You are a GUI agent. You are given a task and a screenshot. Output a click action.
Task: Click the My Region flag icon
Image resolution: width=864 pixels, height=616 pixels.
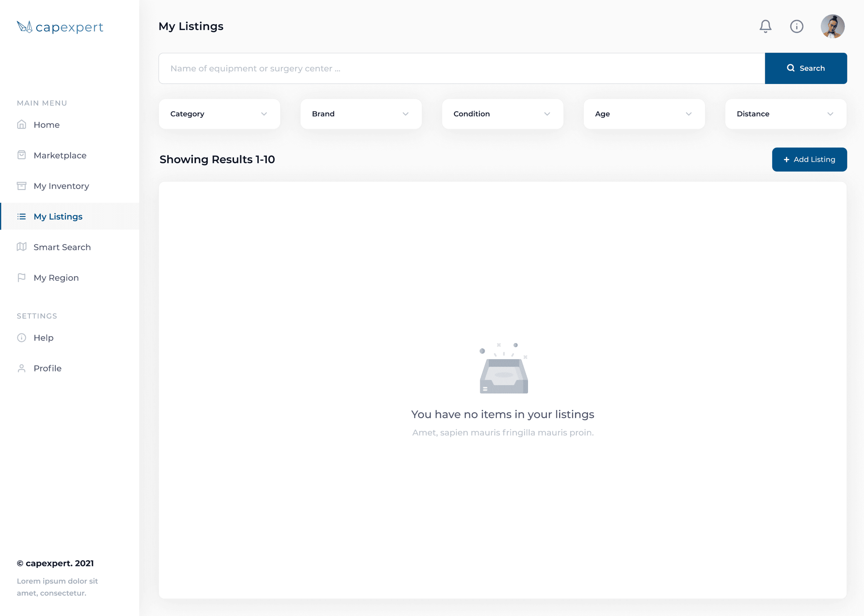[x=22, y=278]
